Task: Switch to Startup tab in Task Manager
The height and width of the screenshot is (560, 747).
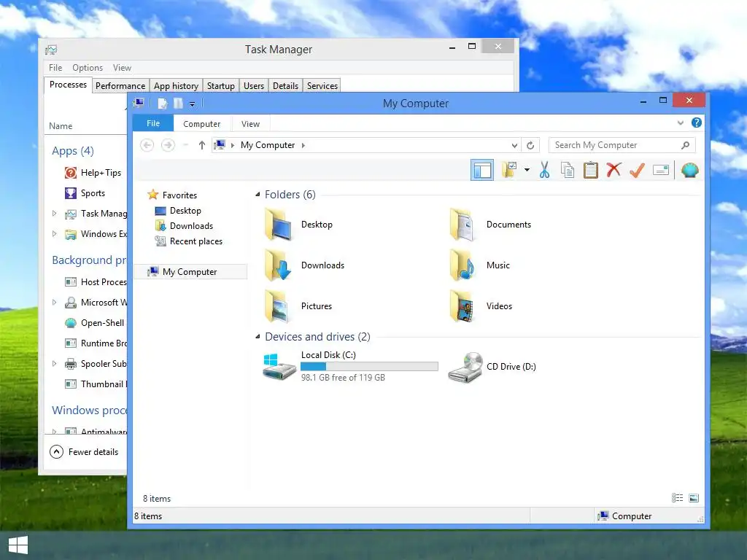Action: coord(220,86)
